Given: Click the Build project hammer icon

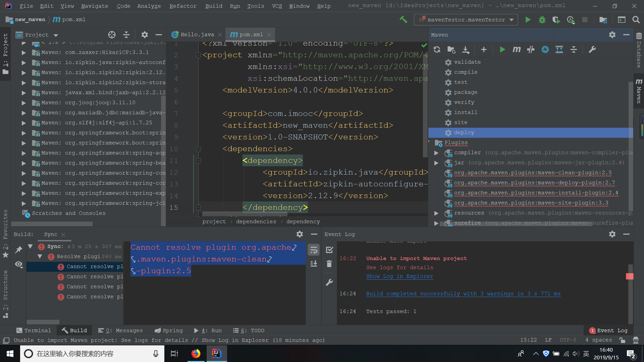Looking at the screenshot, I should click(404, 20).
